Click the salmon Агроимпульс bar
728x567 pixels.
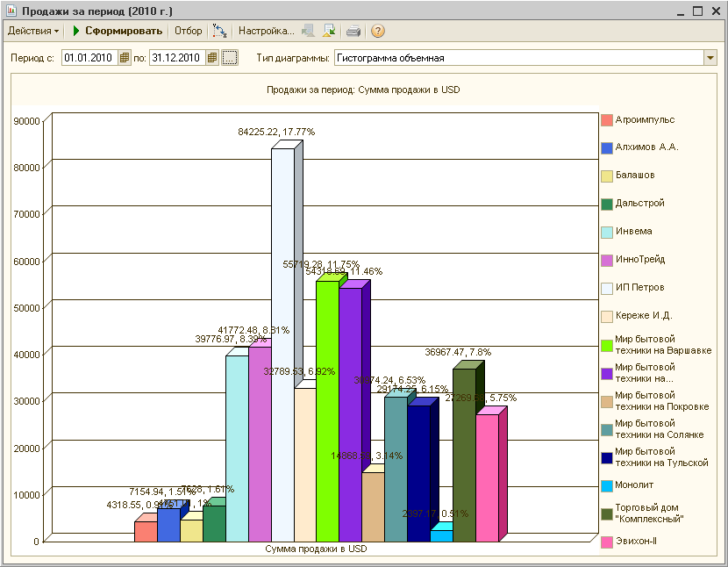tap(146, 532)
